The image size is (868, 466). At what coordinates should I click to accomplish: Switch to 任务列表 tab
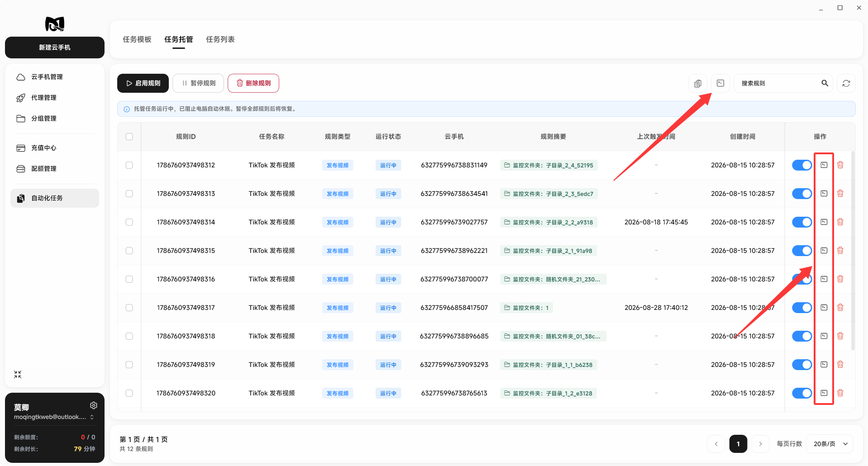(220, 39)
